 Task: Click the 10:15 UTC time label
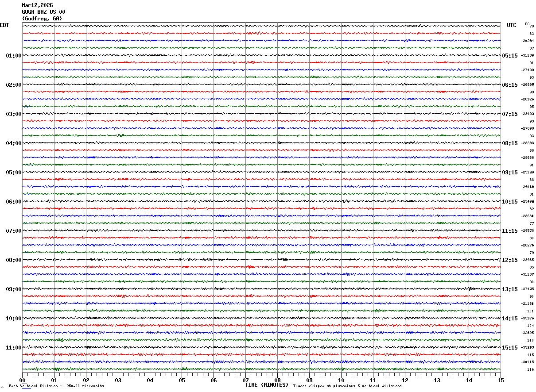point(510,202)
